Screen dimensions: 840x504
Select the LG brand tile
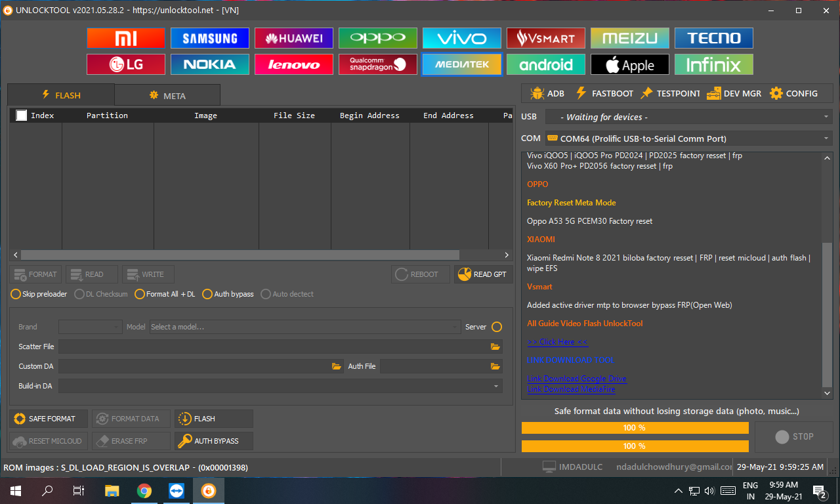(x=126, y=64)
